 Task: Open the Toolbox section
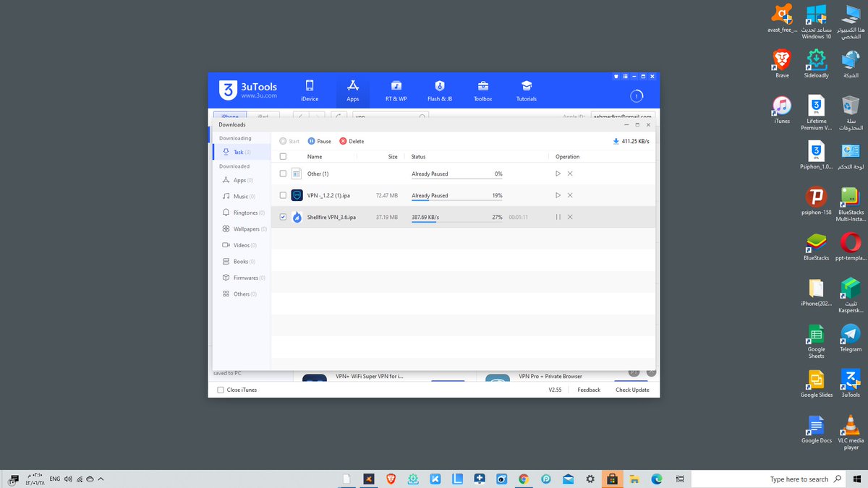(482, 90)
